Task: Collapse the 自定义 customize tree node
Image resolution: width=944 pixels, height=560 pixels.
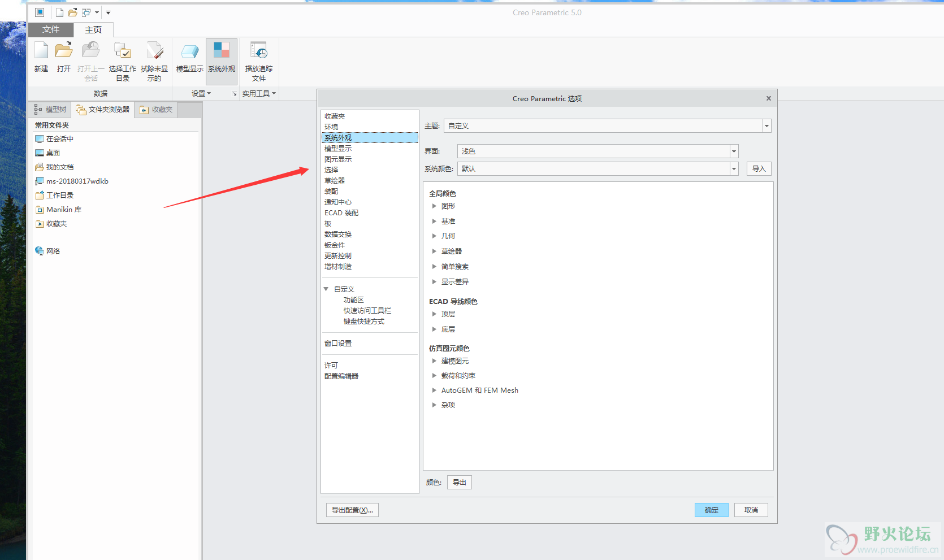Action: point(326,289)
